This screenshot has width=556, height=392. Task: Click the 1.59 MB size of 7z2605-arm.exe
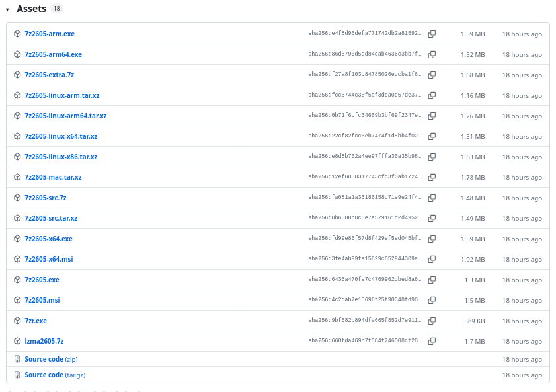473,34
